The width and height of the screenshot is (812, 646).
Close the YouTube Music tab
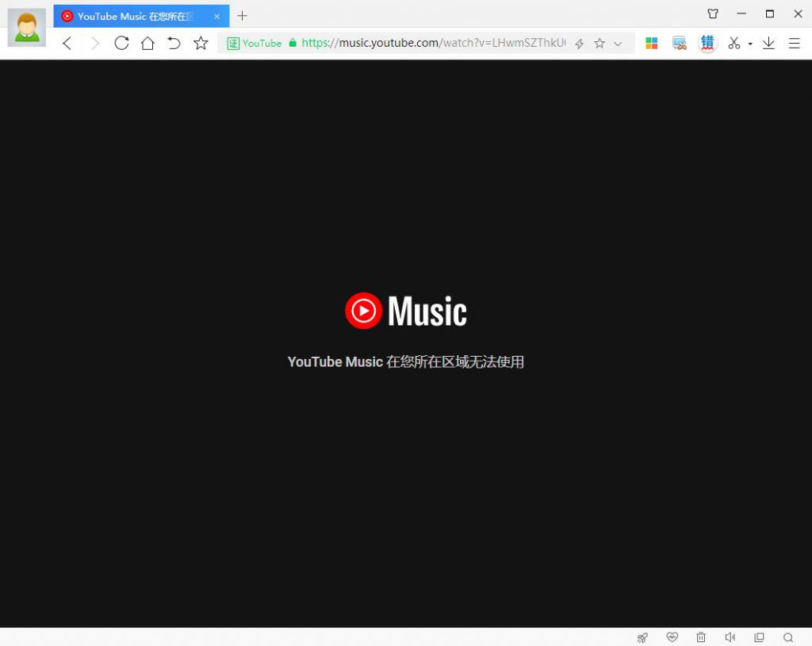click(x=217, y=17)
